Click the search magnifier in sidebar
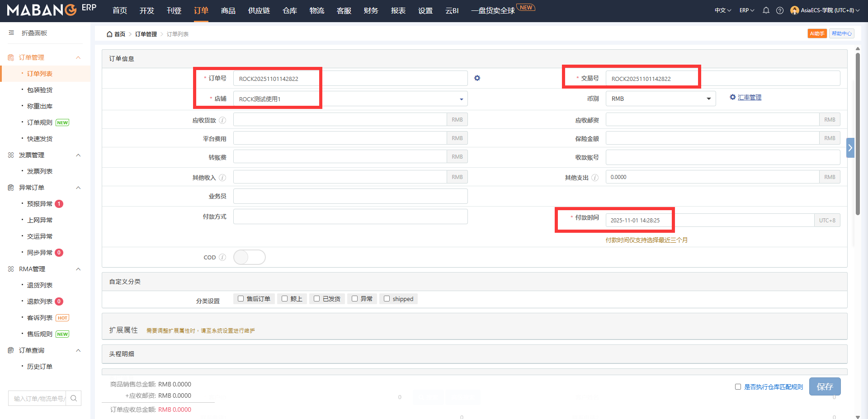The height and width of the screenshot is (419, 868). point(74,398)
